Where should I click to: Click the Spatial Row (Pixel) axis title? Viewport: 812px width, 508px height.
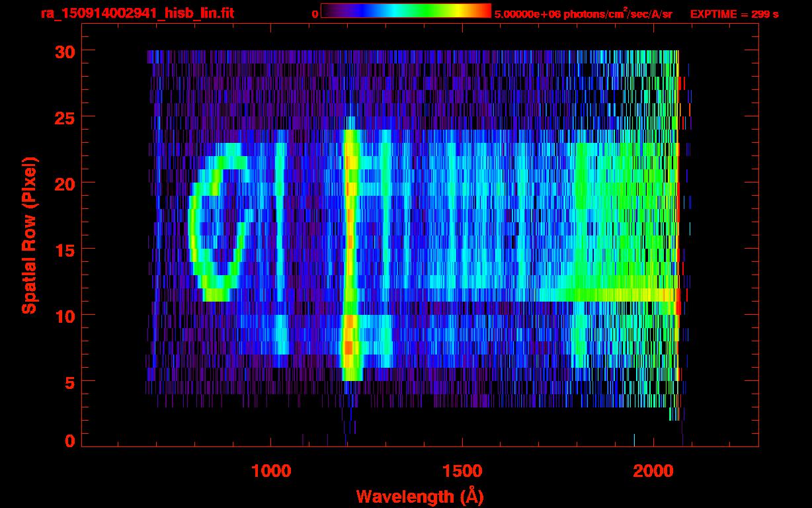29,235
